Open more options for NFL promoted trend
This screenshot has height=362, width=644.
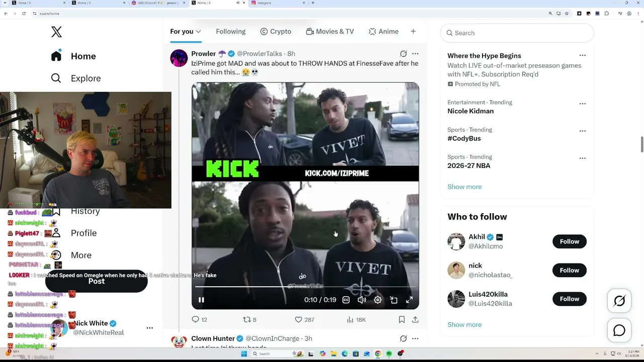click(x=582, y=56)
